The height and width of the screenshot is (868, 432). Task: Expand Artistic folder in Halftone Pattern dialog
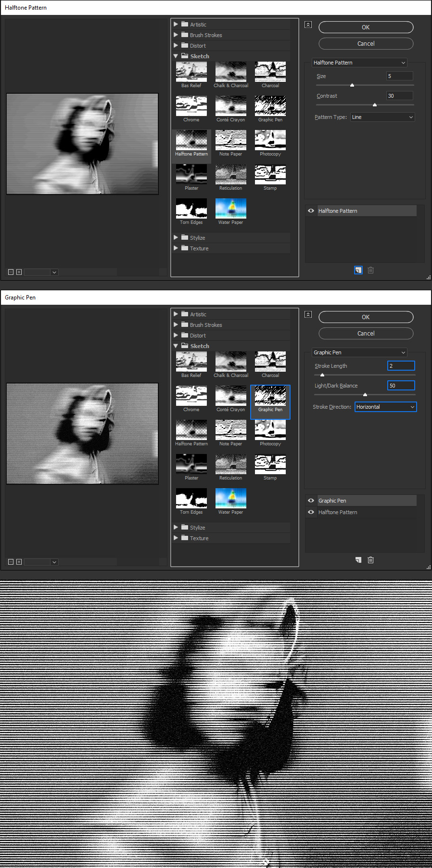point(176,24)
